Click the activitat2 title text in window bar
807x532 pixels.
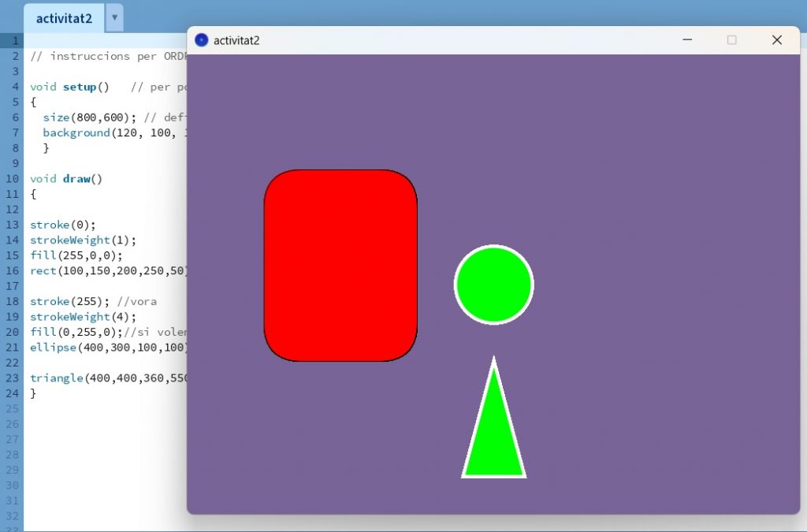(x=236, y=40)
